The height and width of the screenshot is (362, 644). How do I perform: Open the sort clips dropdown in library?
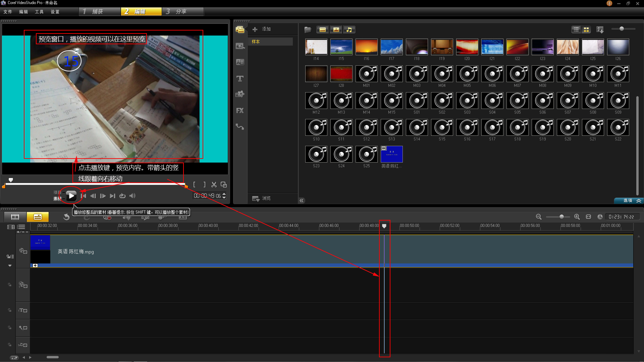pos(600,29)
